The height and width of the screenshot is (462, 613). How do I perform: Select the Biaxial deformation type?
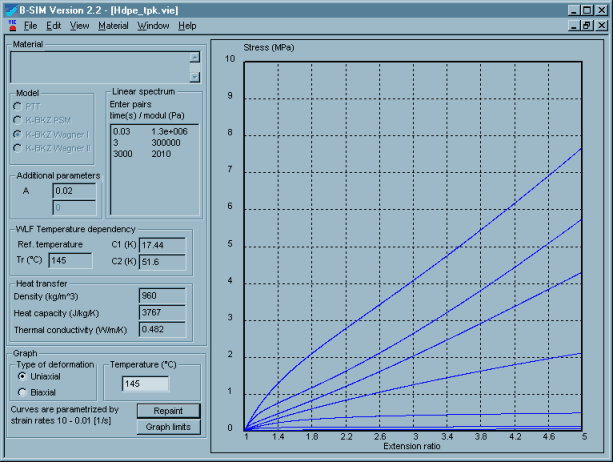pos(23,392)
